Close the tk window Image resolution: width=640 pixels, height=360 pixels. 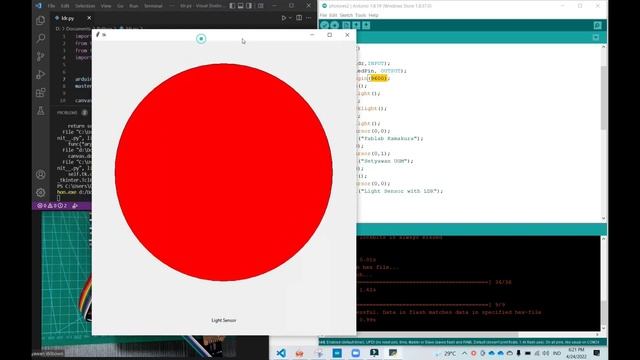coord(347,35)
